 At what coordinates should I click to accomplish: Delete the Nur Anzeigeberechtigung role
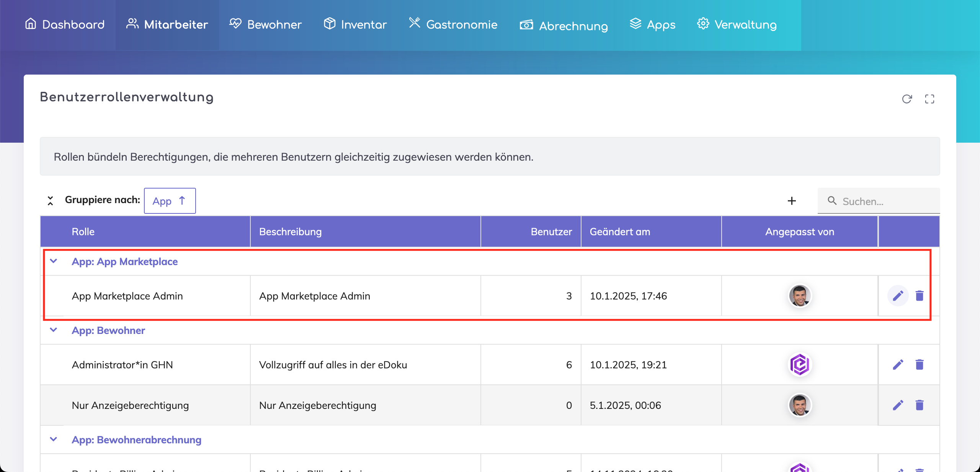(920, 405)
